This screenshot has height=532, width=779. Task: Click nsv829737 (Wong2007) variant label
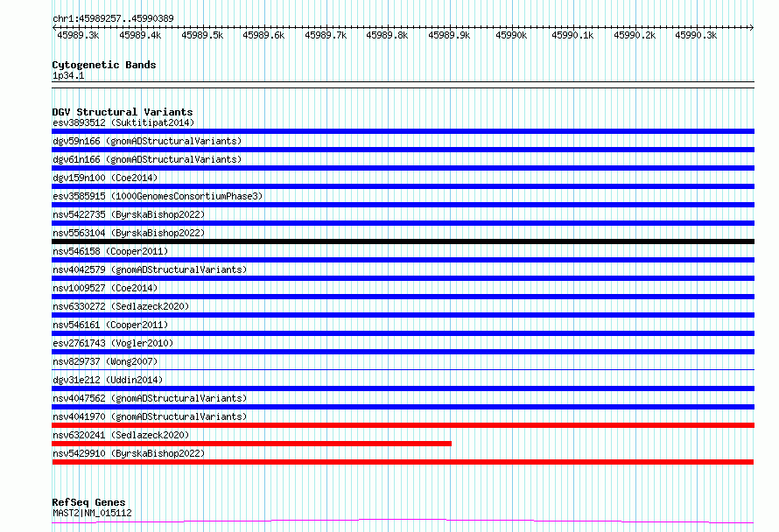(105, 361)
